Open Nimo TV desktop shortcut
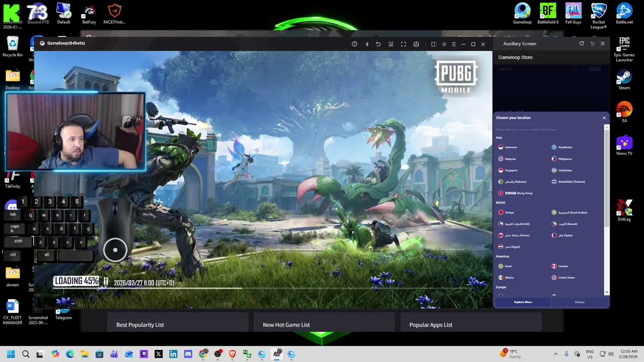 (x=624, y=145)
